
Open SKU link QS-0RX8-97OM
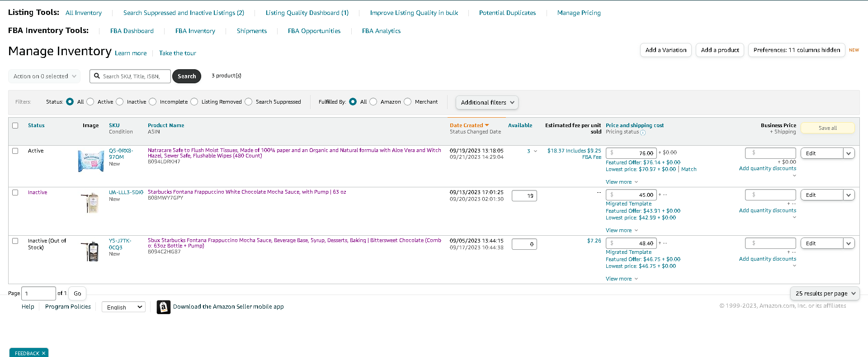pos(121,154)
